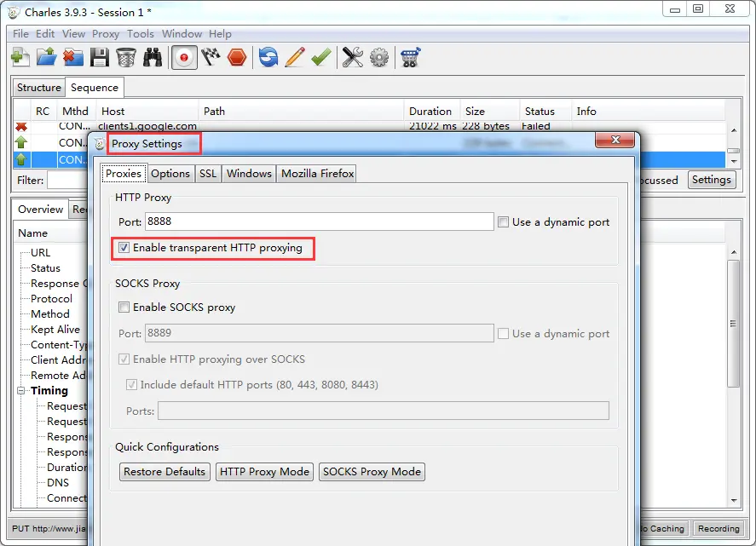Toggle Use a dynamic port for SOCKS
Image resolution: width=756 pixels, height=546 pixels.
(x=503, y=334)
